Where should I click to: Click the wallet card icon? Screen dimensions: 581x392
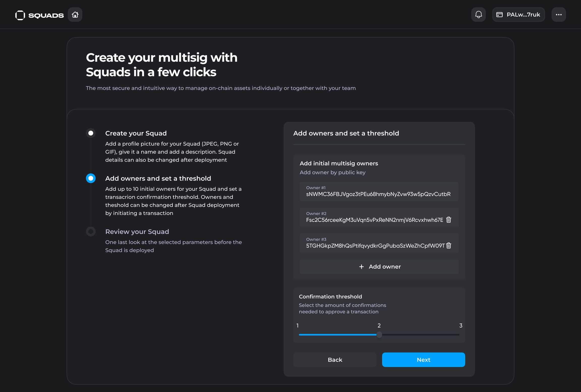pos(499,15)
